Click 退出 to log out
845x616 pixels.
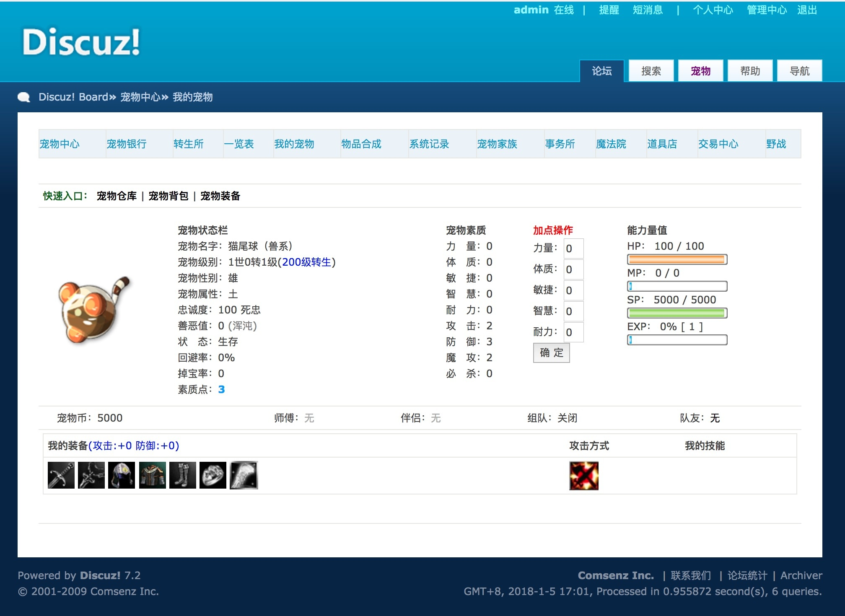pyautogui.click(x=807, y=10)
